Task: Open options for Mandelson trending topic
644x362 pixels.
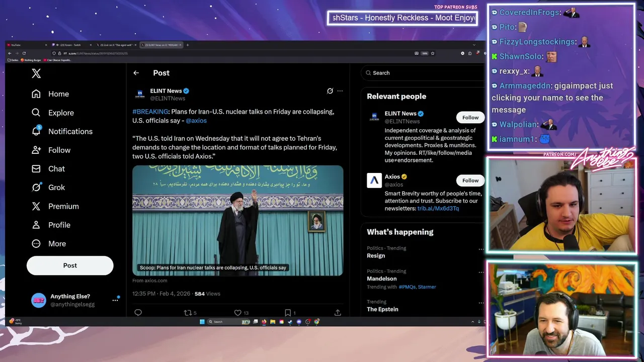Action: [x=481, y=273]
